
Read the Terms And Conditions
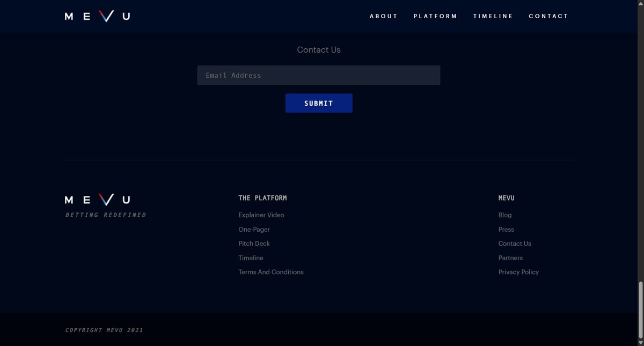pos(271,272)
